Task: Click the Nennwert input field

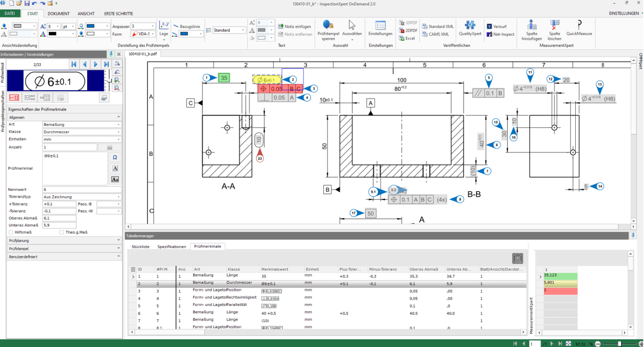Action: (59, 189)
